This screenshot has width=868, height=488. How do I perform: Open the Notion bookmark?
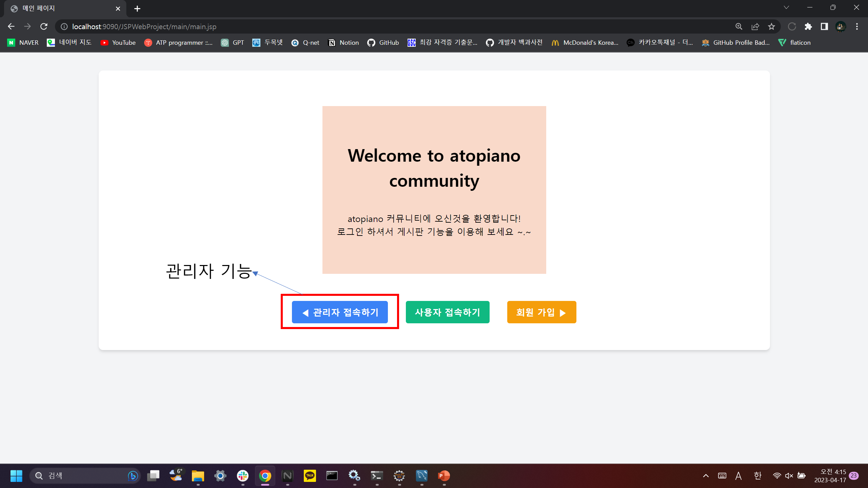click(x=343, y=42)
